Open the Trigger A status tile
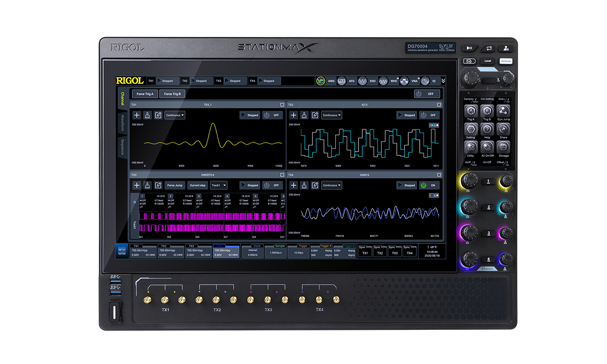This screenshot has width=607, height=364. coord(322,251)
